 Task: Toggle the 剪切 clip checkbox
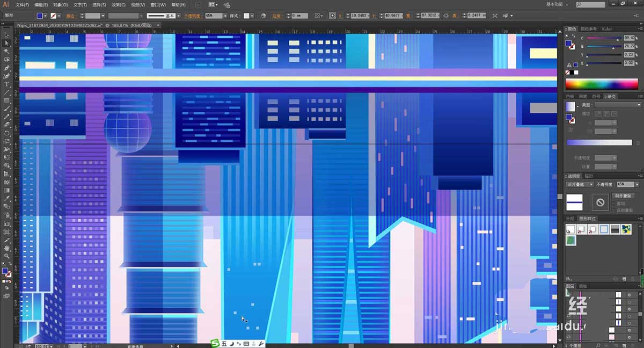614,204
